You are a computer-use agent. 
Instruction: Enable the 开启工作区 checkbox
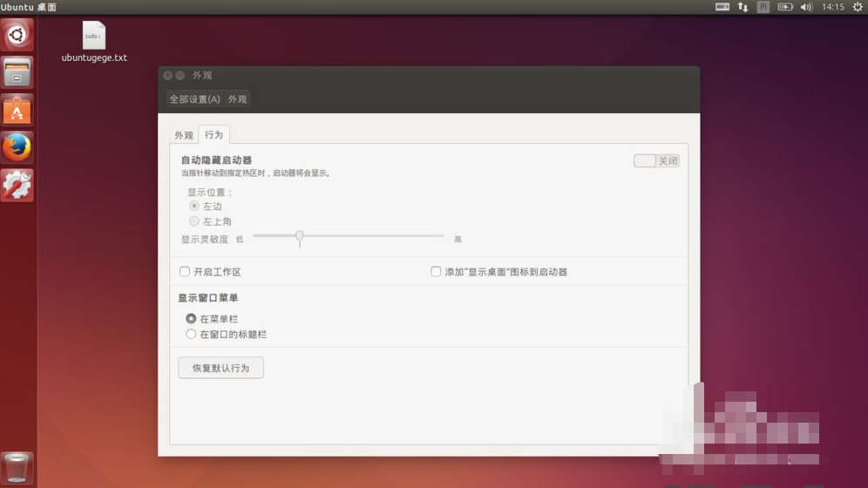pos(185,272)
